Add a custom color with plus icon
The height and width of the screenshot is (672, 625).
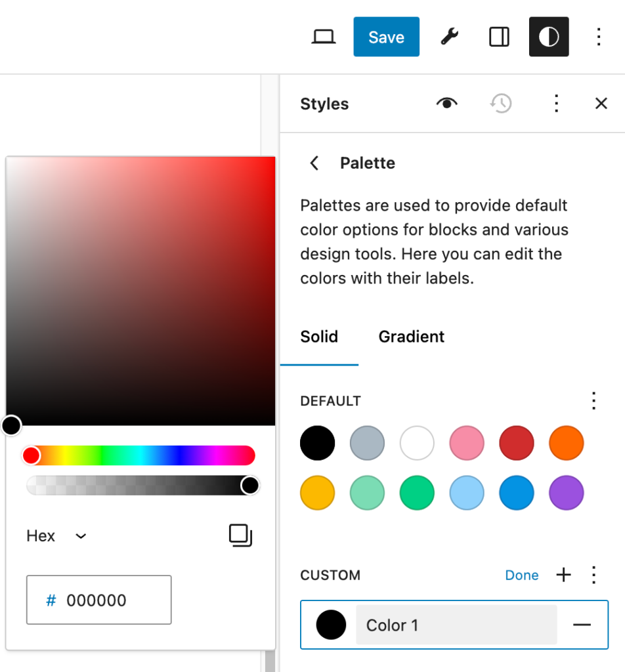(x=563, y=576)
